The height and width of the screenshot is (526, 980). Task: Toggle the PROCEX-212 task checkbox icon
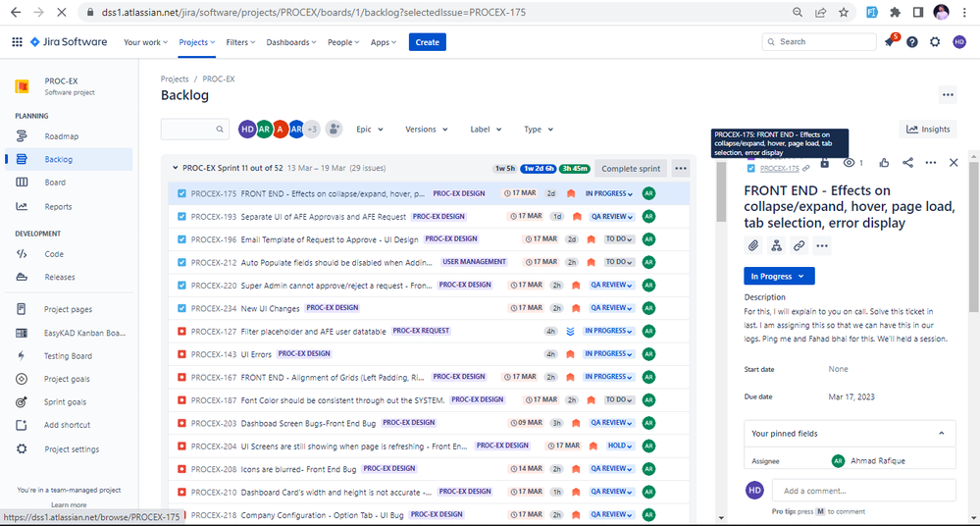click(x=181, y=262)
